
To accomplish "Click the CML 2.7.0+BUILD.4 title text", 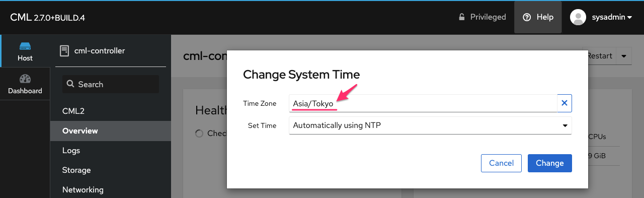I will [x=47, y=17].
